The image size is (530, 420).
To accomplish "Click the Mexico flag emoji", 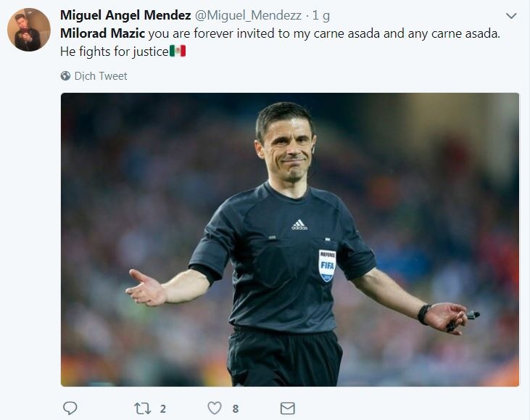I will point(178,52).
